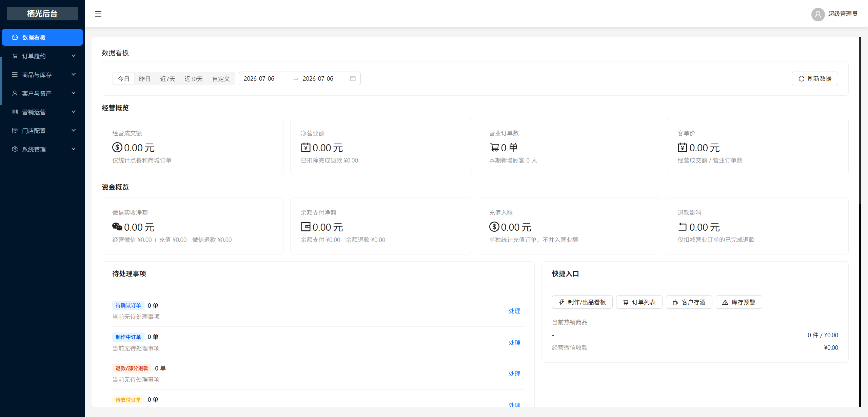This screenshot has height=417, width=868.
Task: Select the 近30天 date range option
Action: 194,79
